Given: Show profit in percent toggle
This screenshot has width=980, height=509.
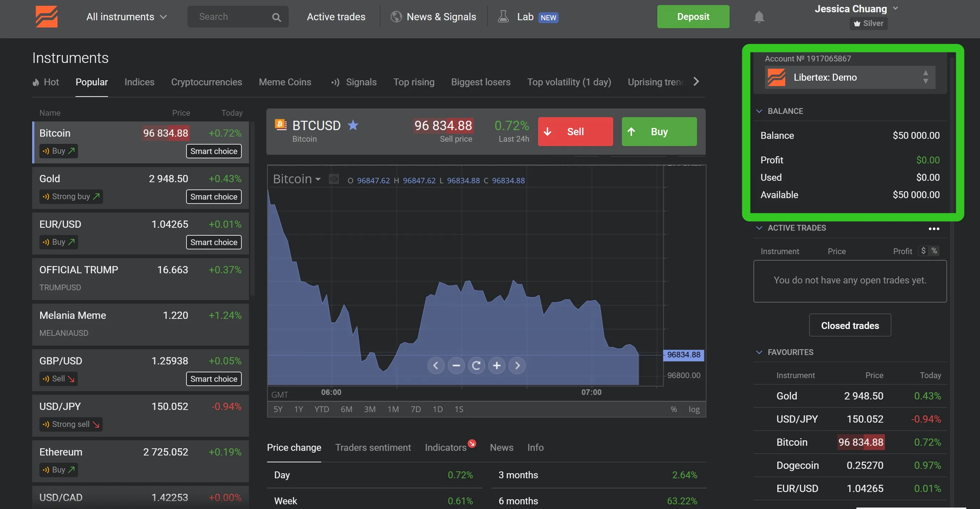Looking at the screenshot, I should coord(934,251).
